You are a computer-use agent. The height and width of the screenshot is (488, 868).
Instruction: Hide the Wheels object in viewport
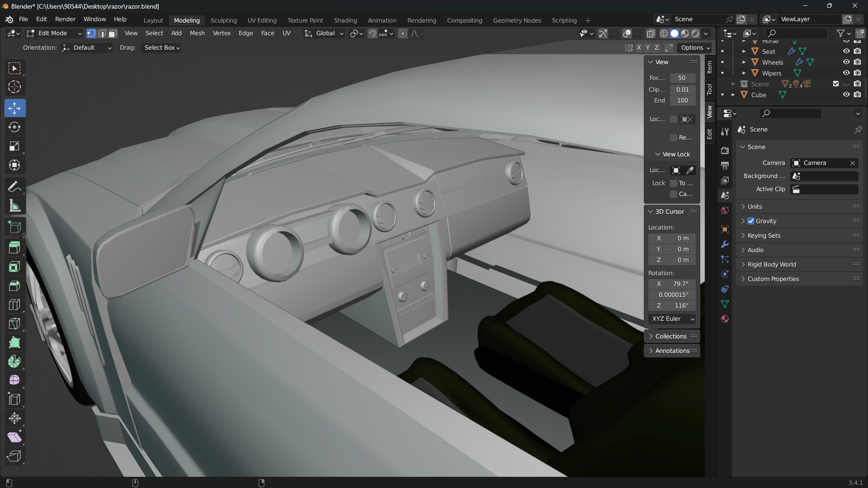(846, 62)
